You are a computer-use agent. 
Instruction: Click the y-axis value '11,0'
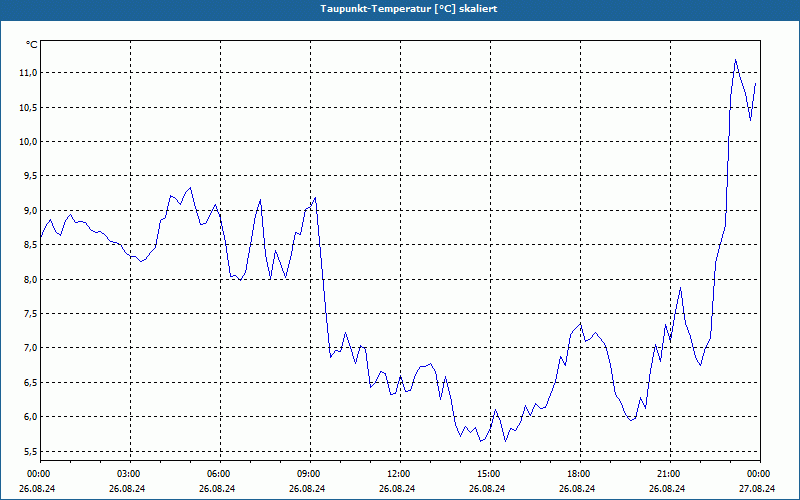tap(29, 73)
